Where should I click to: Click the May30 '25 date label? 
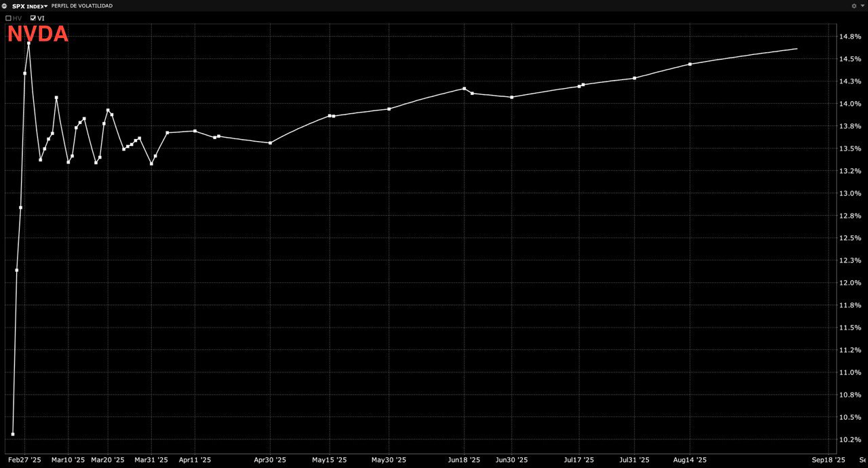389,460
